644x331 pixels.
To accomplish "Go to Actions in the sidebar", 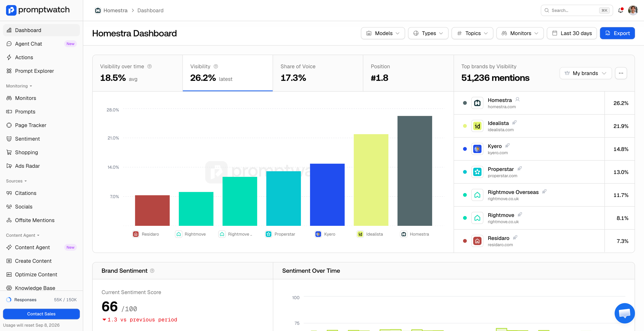I will (41, 57).
